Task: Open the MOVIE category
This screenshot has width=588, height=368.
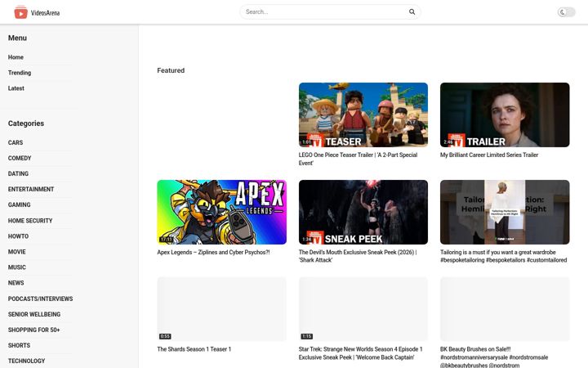Action: [x=17, y=252]
